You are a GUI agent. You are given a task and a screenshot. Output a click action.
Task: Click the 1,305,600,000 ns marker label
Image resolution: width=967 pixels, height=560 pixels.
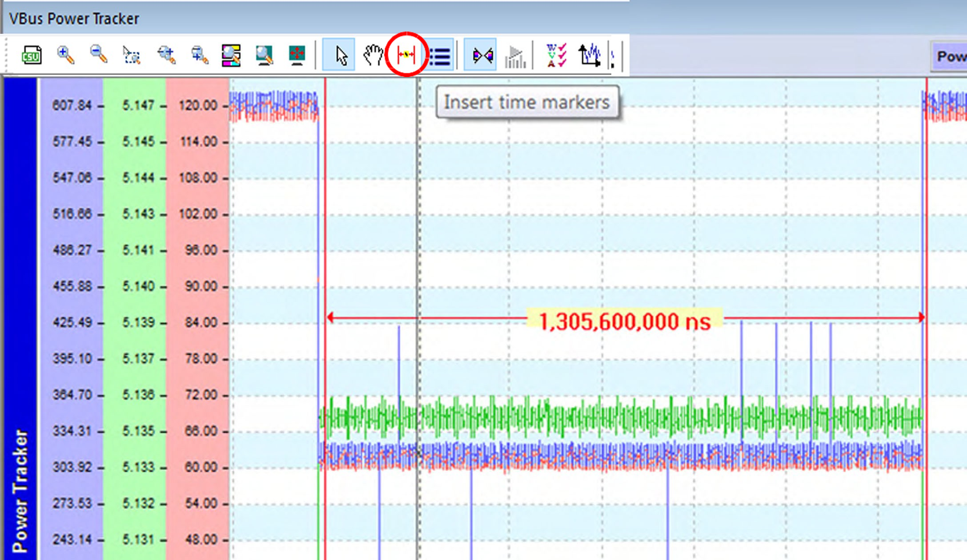point(624,321)
